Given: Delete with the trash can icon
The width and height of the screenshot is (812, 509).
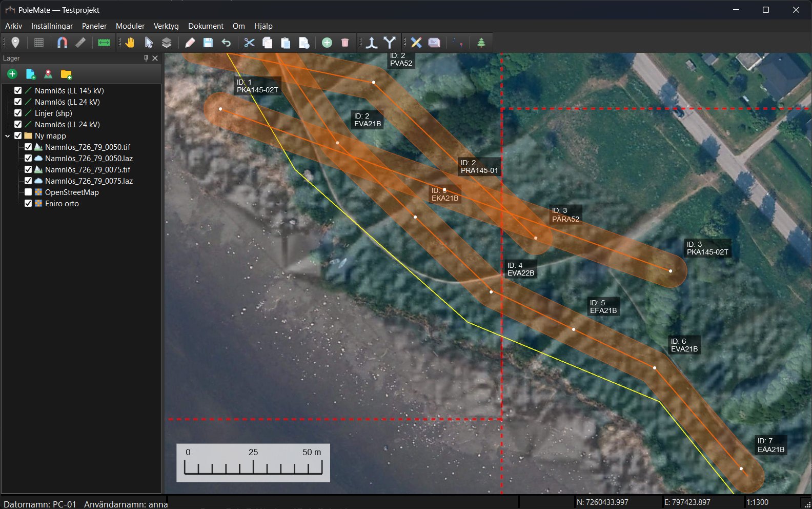Looking at the screenshot, I should [x=345, y=43].
